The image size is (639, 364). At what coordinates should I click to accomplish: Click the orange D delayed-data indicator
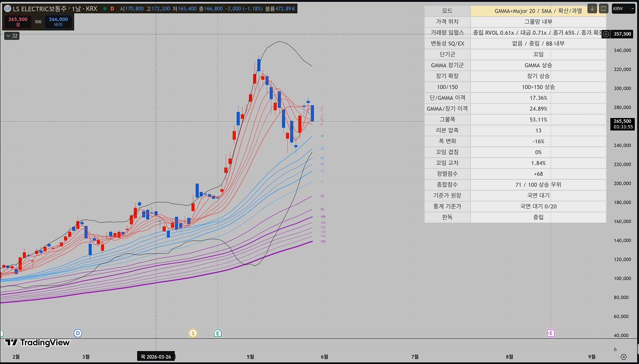click(x=112, y=9)
